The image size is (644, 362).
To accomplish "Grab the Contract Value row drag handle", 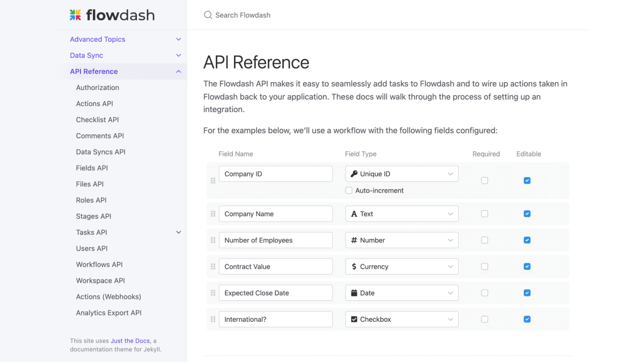I will coord(213,267).
